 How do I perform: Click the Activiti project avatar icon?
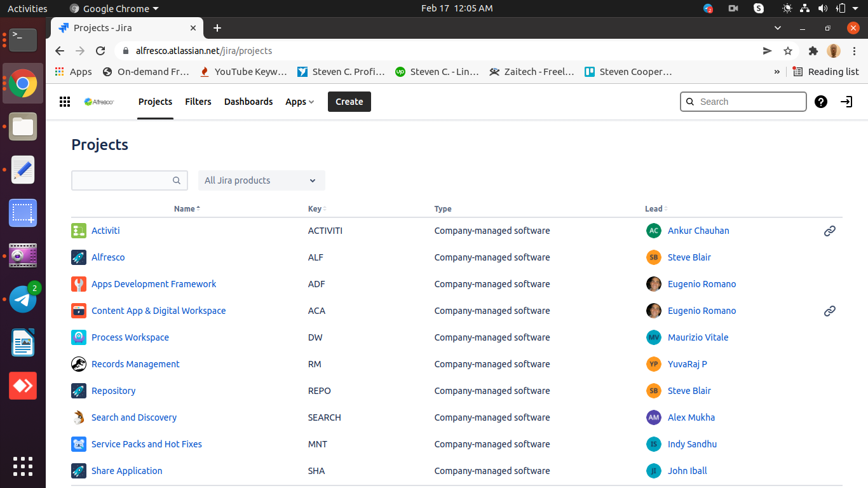(79, 231)
